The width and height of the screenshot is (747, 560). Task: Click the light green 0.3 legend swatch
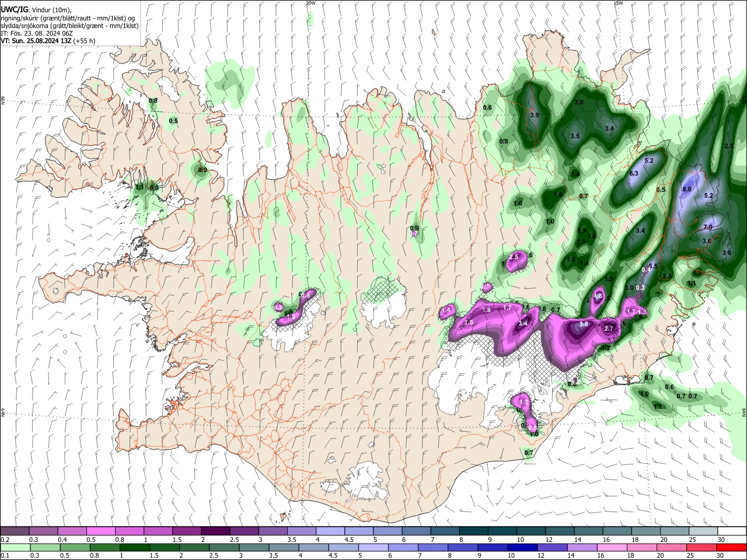tap(44, 547)
